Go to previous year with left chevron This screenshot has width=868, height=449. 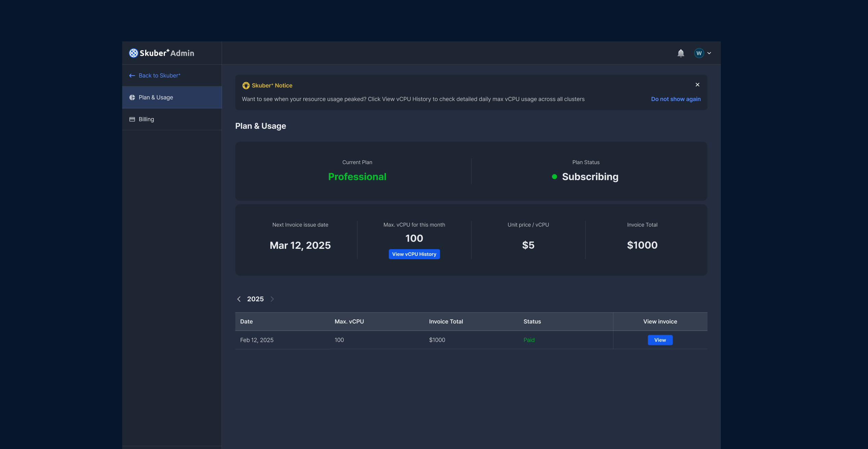coord(239,299)
